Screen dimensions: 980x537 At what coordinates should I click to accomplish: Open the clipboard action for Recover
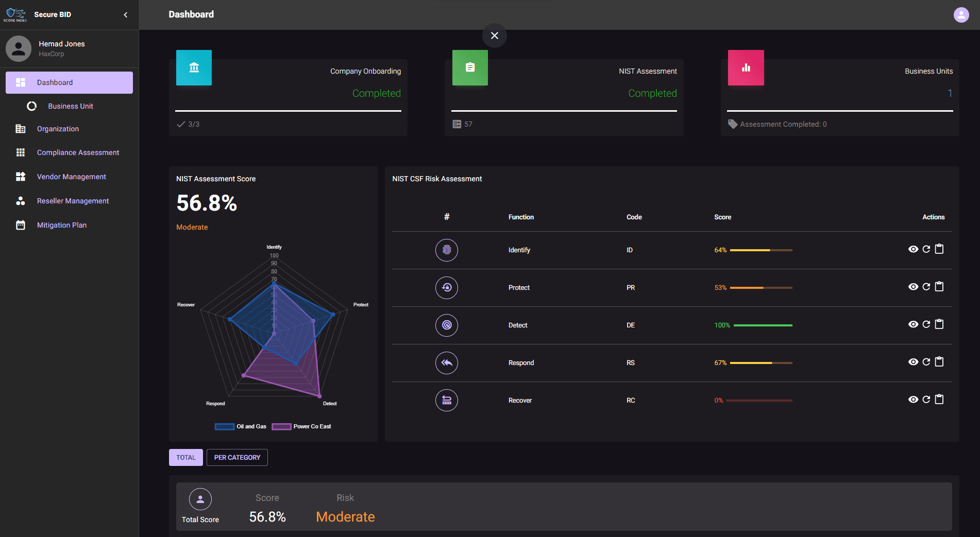939,400
